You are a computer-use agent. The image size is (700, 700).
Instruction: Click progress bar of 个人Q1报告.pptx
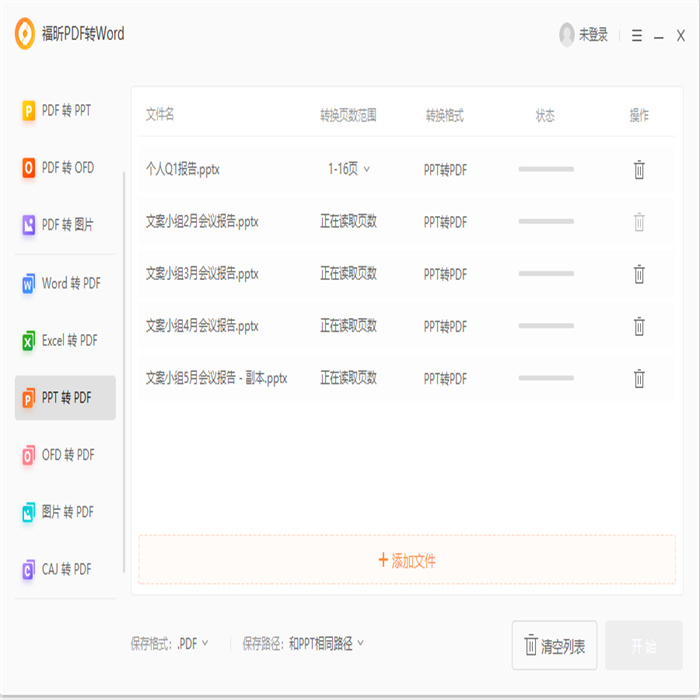click(x=546, y=170)
